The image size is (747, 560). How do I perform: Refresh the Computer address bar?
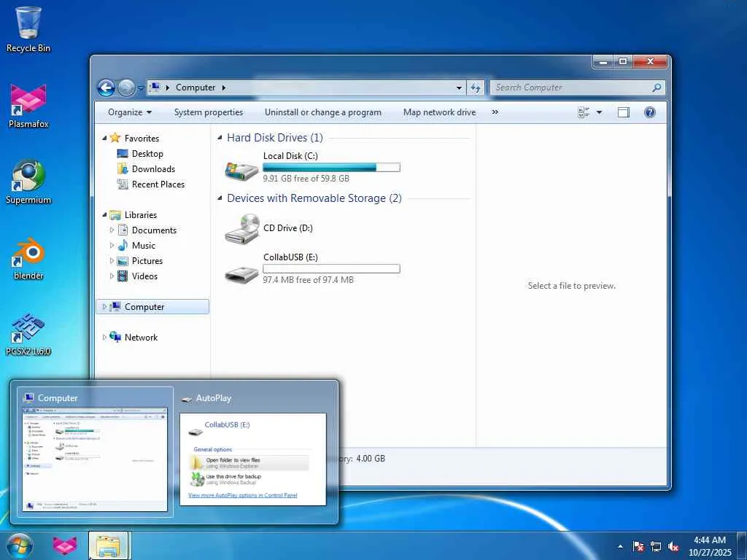(x=476, y=87)
